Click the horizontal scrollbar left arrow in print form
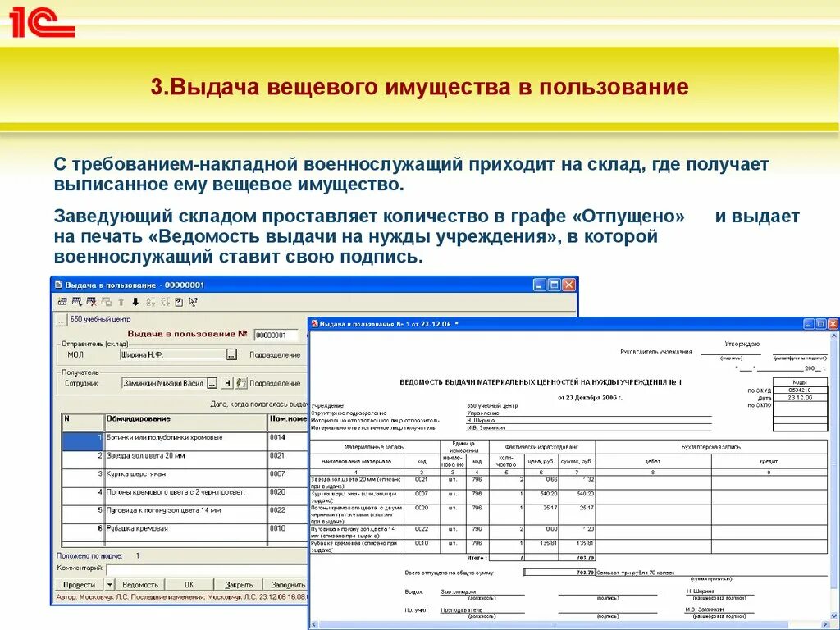This screenshot has height=630, width=840. (x=314, y=625)
